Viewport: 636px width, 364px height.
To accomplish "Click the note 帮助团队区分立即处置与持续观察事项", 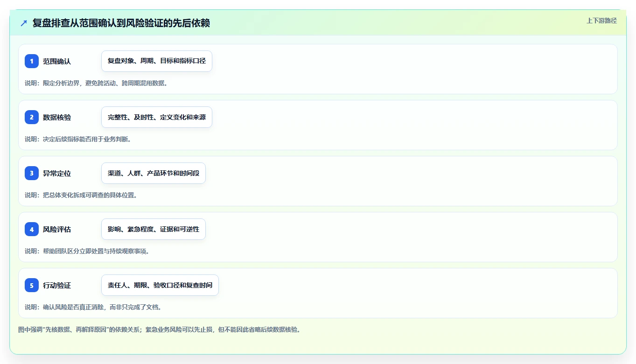I will pos(87,251).
